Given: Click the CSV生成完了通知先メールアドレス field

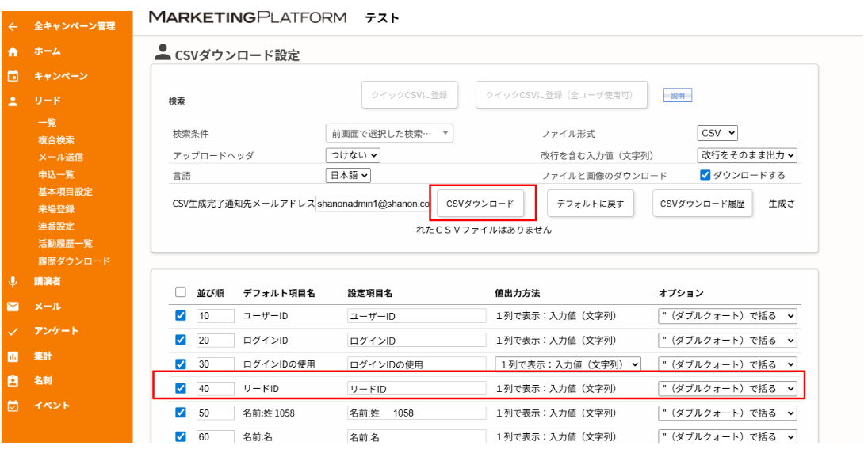Looking at the screenshot, I should point(373,204).
